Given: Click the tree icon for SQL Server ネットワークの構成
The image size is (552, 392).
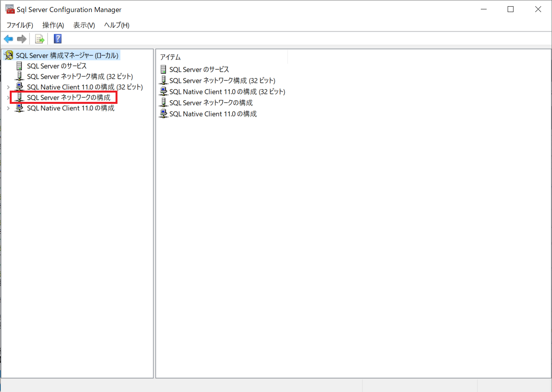Looking at the screenshot, I should (19, 97).
